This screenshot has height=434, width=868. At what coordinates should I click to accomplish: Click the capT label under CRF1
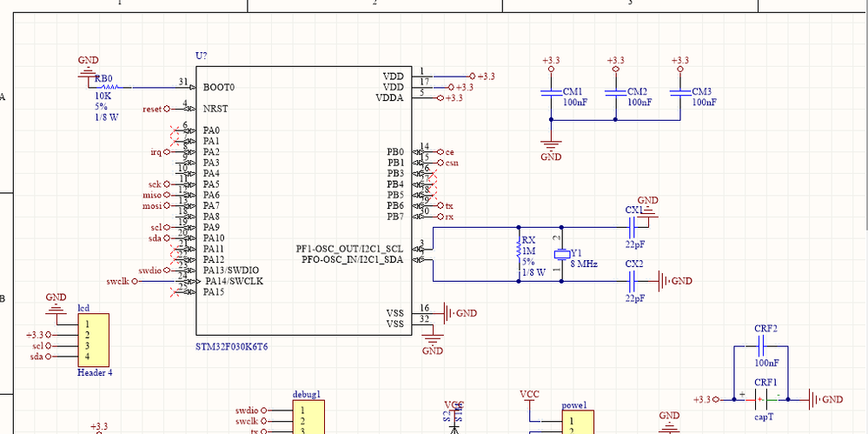click(762, 417)
